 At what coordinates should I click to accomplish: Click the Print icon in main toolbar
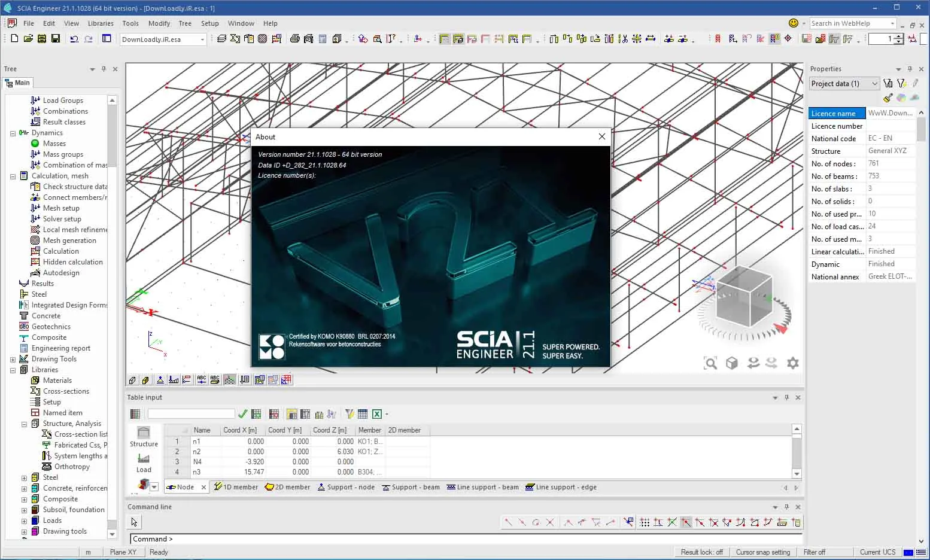tap(295, 39)
